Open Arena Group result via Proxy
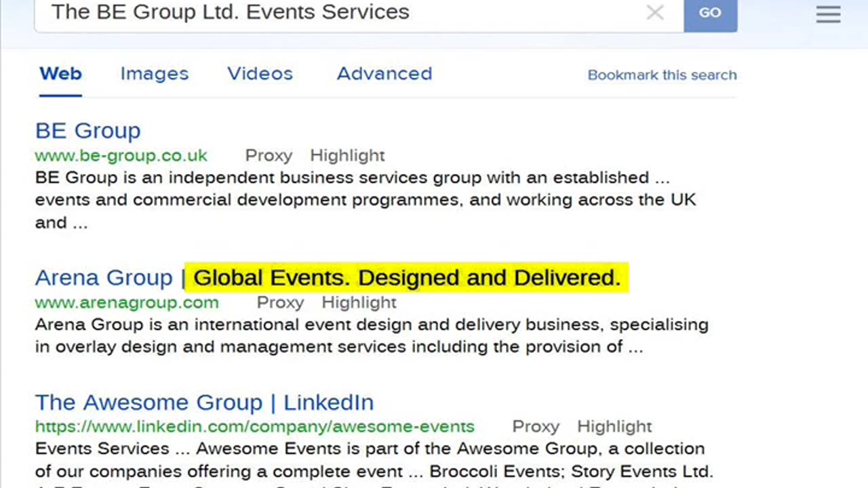The width and height of the screenshot is (868, 488). coord(280,302)
